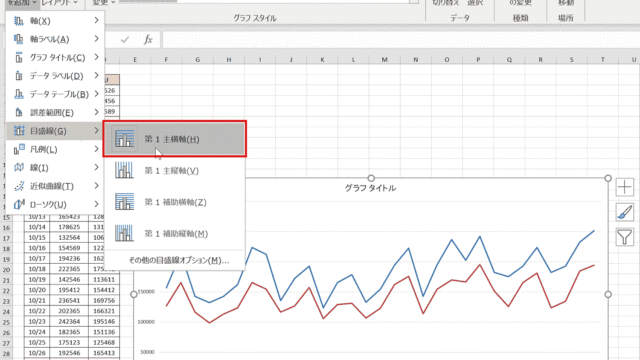Viewport: 640px width, 360px height.
Task: Select column M header
Action: [384, 60]
